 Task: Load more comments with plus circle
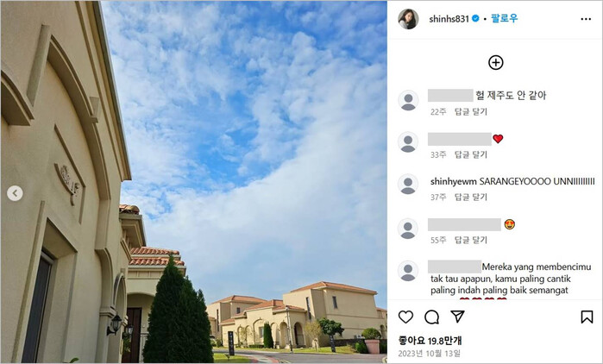coord(496,63)
